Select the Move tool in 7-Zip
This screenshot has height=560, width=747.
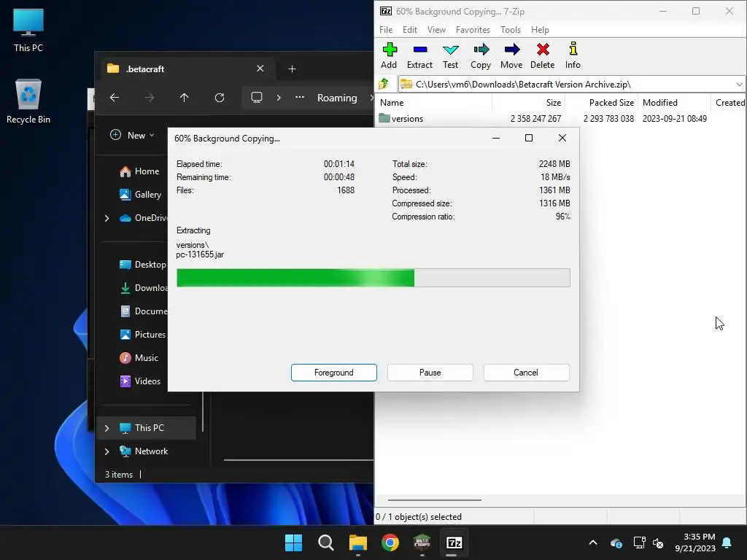pos(511,55)
